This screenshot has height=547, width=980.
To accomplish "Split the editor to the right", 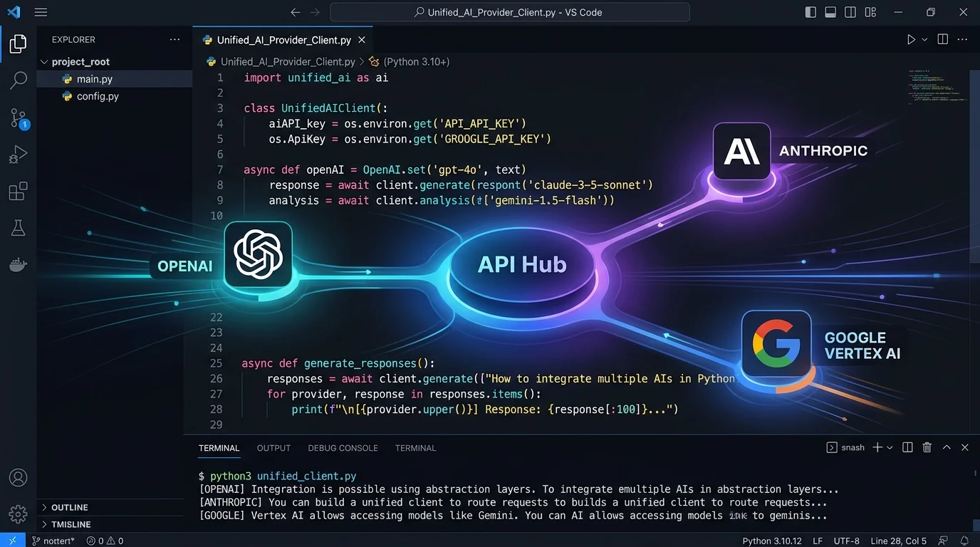I will (x=943, y=40).
